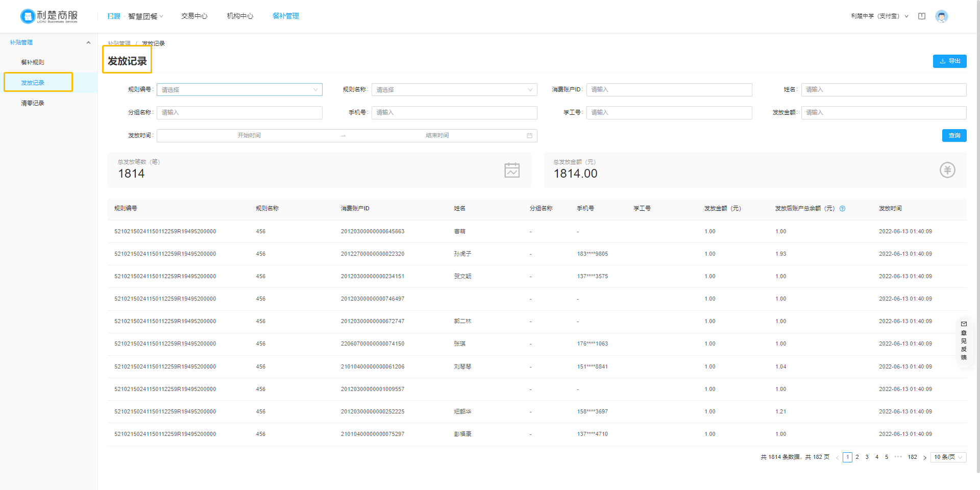Click the 利楚商服 logo

point(49,16)
